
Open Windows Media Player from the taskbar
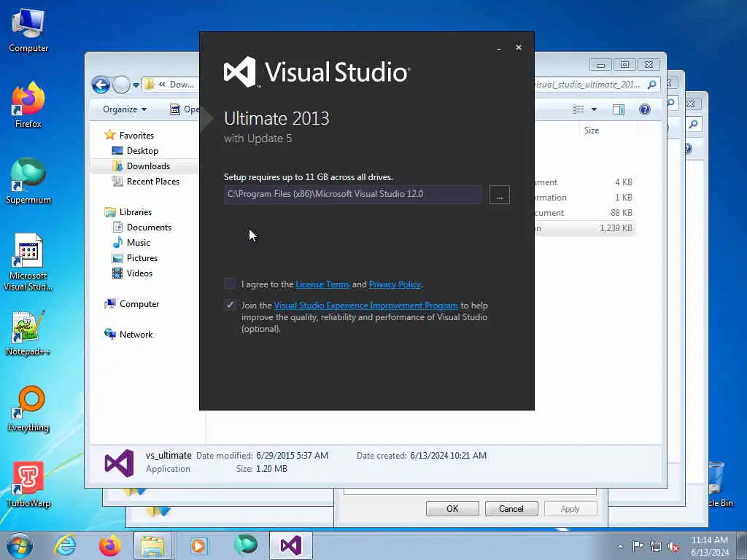(198, 545)
